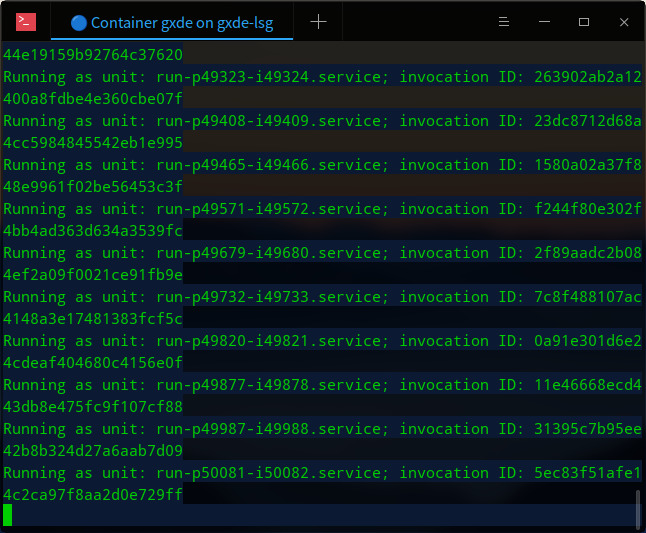Click the green cursor block at the prompt
The height and width of the screenshot is (533, 646).
click(x=8, y=515)
